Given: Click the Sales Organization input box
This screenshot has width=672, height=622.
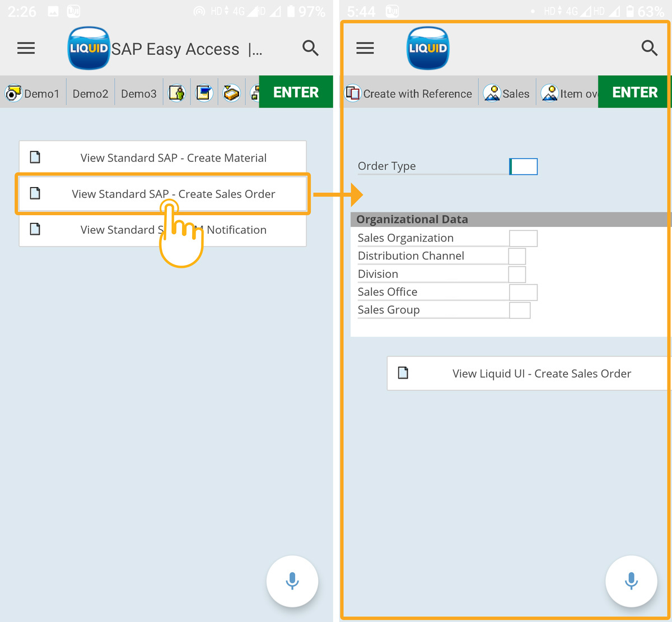Looking at the screenshot, I should [523, 238].
